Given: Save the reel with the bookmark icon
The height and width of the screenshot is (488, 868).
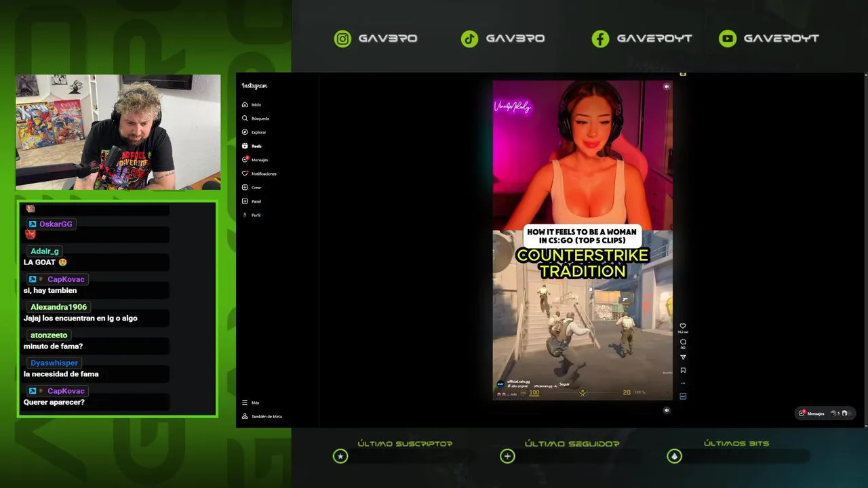Looking at the screenshot, I should (x=683, y=370).
